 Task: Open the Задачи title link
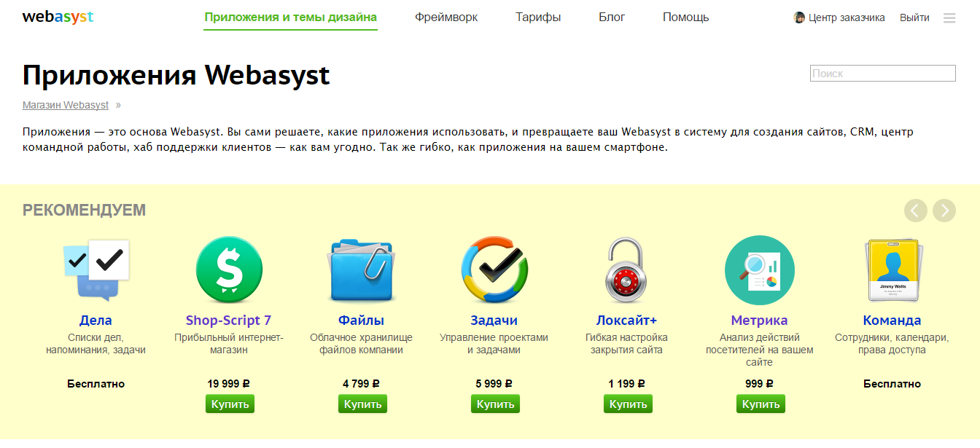pos(494,321)
